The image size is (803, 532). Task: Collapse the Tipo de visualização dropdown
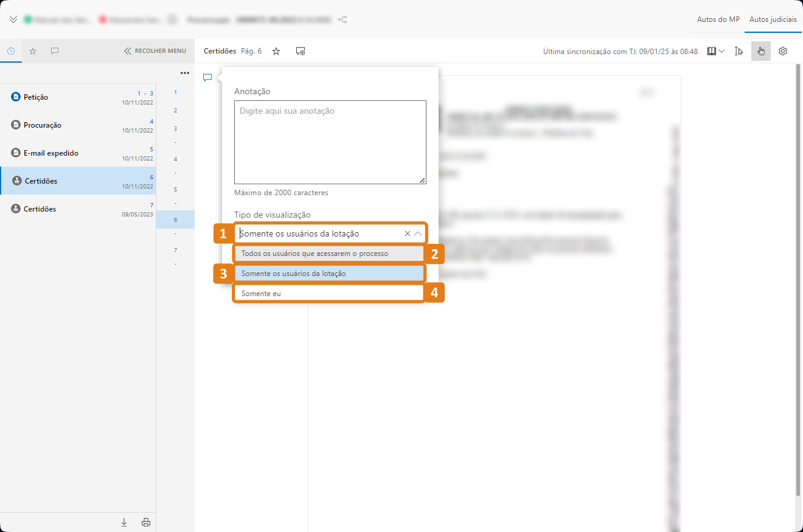[418, 233]
